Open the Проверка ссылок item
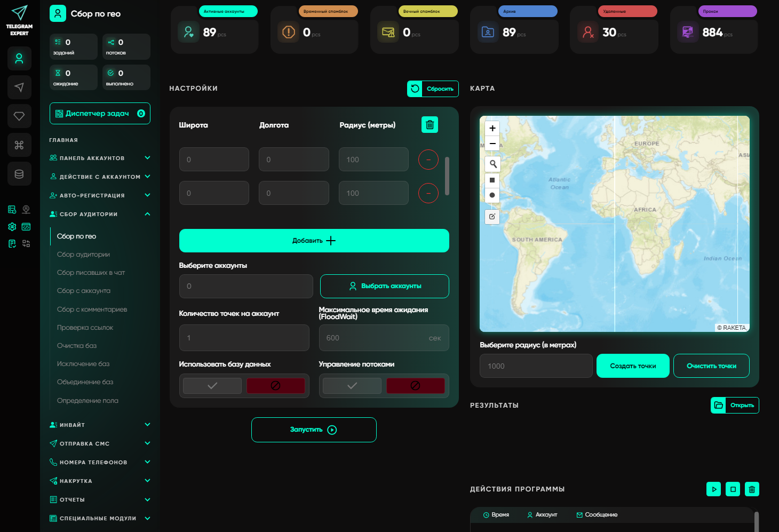 tap(85, 328)
